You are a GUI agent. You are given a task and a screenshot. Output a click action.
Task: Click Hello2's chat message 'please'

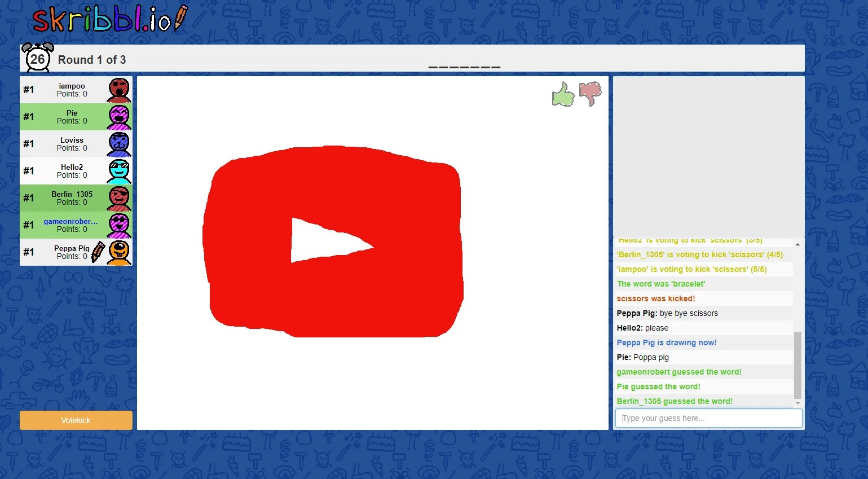[x=656, y=328]
